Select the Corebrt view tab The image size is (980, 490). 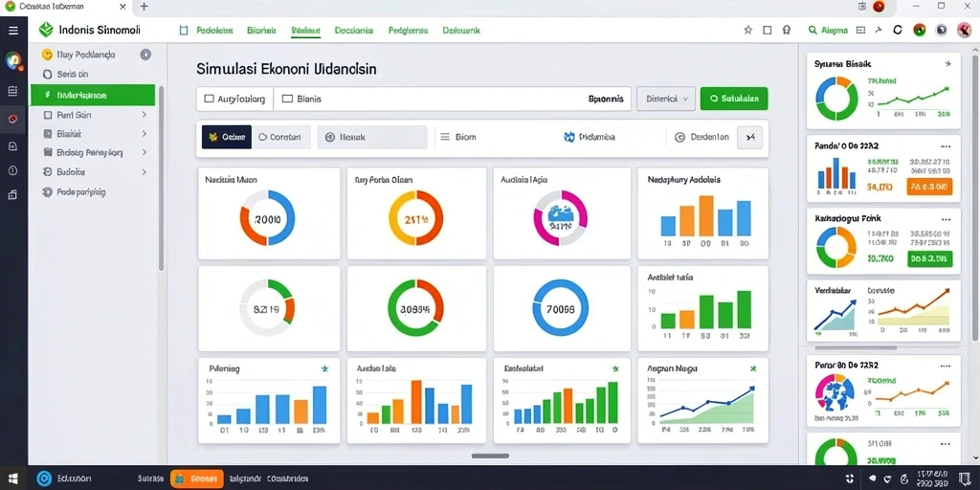point(280,137)
